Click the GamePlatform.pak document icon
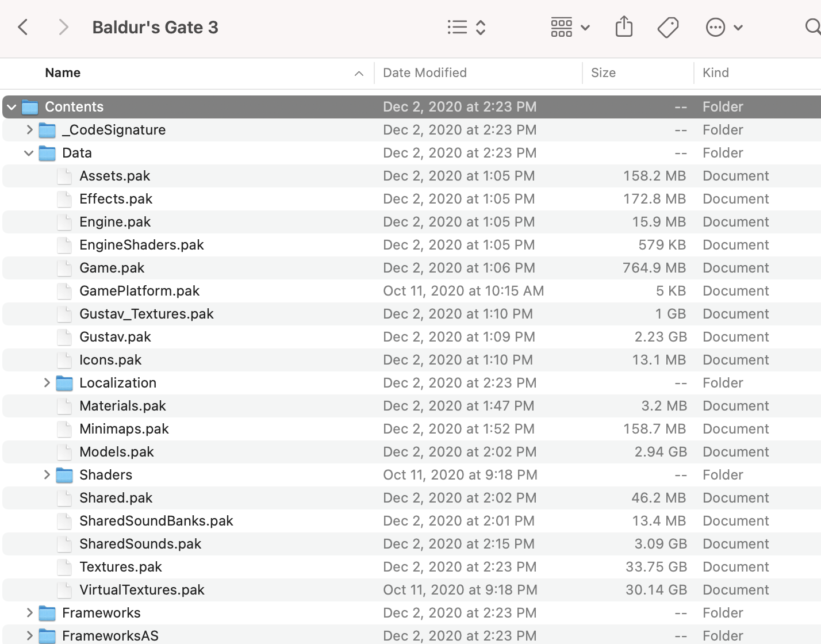821x644 pixels. click(x=64, y=291)
